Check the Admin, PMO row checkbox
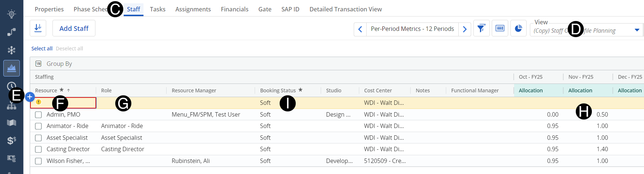 [39, 115]
